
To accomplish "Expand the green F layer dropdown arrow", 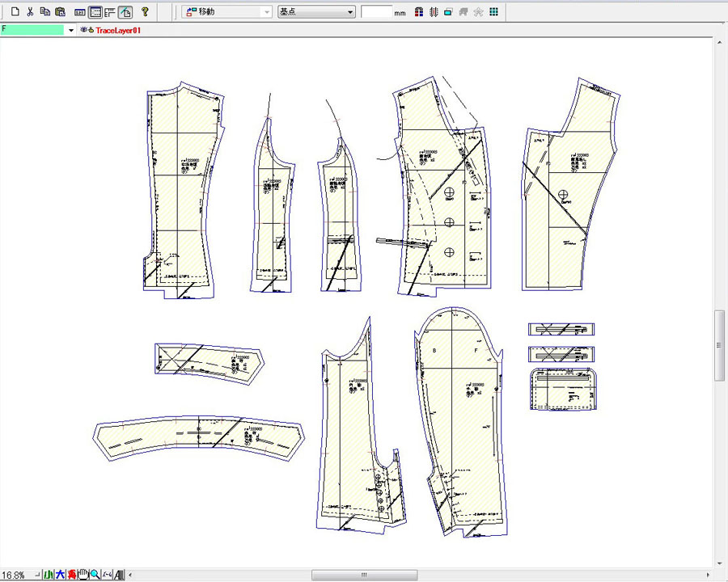I will 71,30.
